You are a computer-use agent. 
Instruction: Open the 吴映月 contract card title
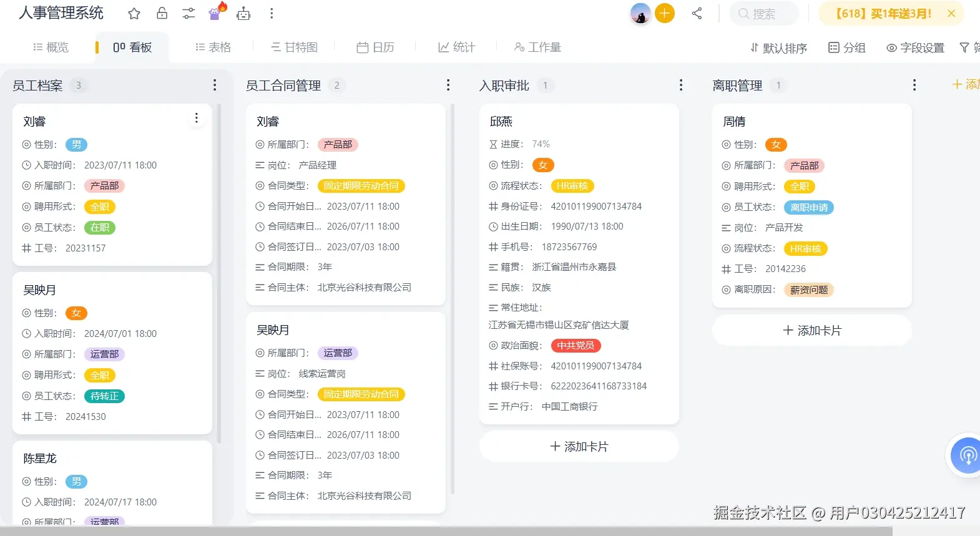pyautogui.click(x=273, y=330)
